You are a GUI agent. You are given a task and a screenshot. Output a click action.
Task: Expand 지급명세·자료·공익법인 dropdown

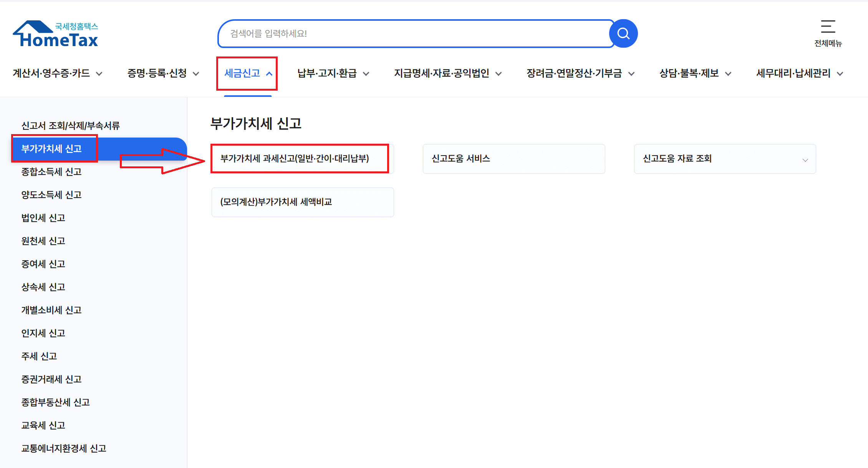coord(447,73)
